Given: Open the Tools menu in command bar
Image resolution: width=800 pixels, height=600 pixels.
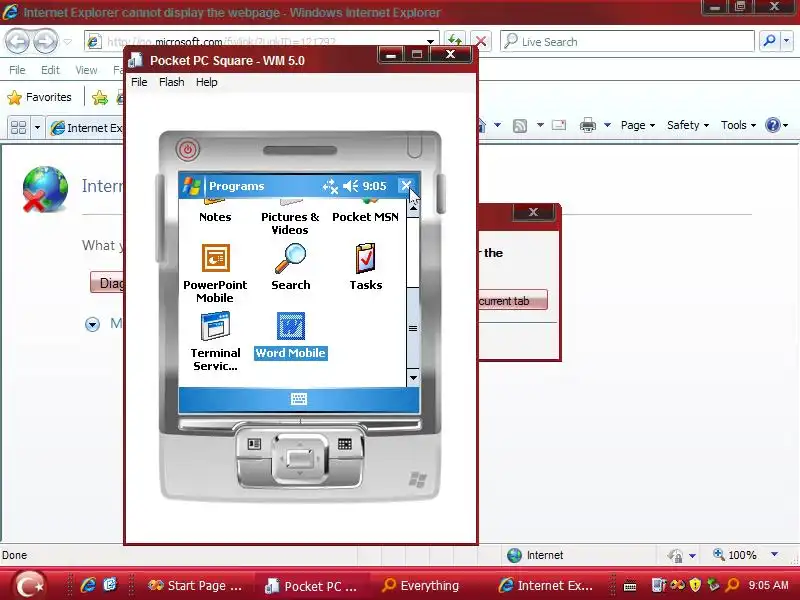Looking at the screenshot, I should 738,125.
